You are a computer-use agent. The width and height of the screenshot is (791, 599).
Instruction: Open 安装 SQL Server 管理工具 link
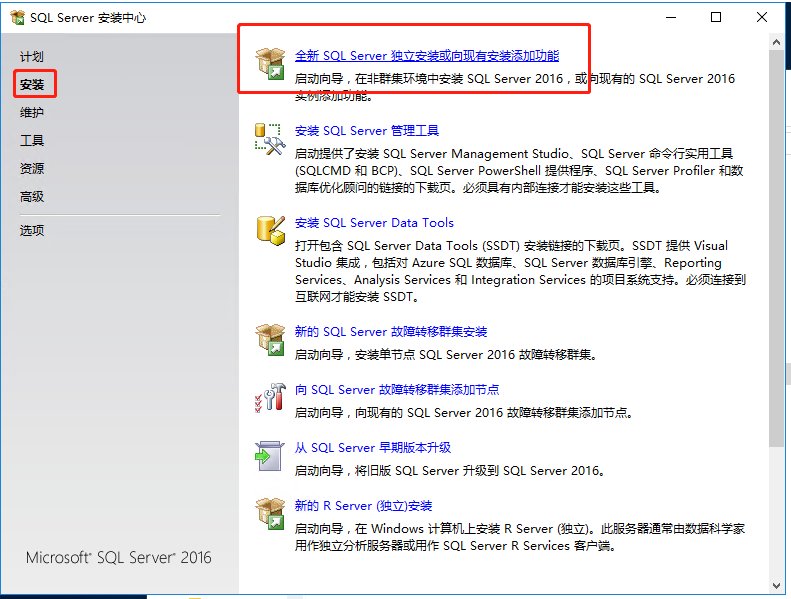point(367,131)
